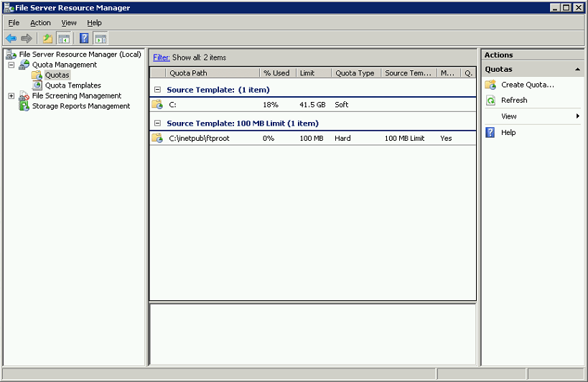Select File Server Resource Manager (Local) node
This screenshot has height=382, width=588.
click(80, 55)
